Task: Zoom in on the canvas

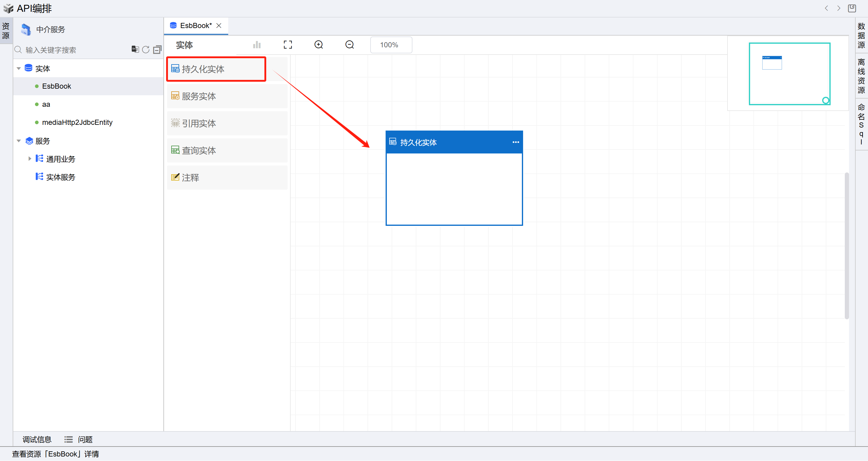Action: pos(318,45)
